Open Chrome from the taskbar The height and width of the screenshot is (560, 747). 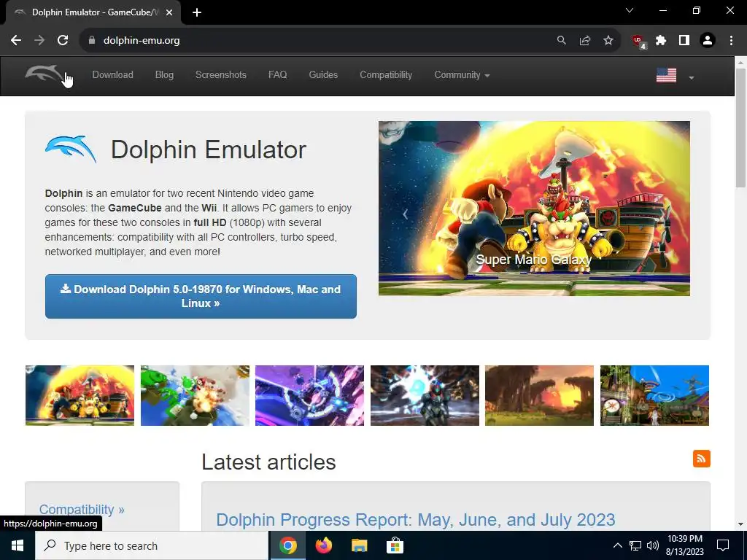pyautogui.click(x=287, y=545)
